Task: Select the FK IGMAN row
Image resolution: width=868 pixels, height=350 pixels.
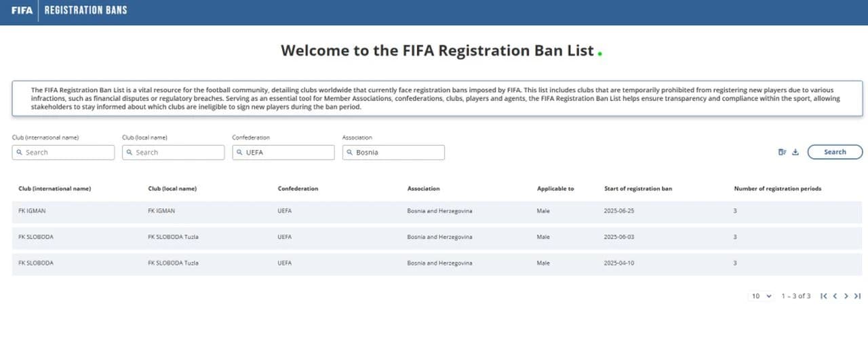Action: point(437,211)
